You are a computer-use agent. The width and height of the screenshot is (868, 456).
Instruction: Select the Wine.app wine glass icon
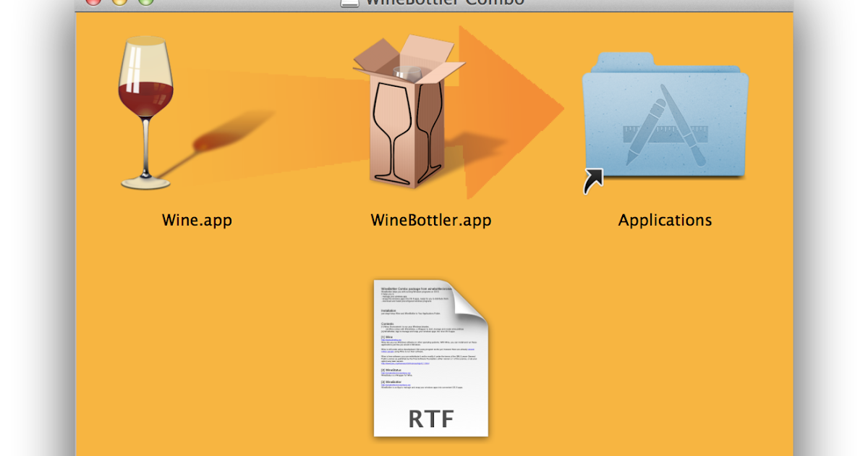[147, 112]
